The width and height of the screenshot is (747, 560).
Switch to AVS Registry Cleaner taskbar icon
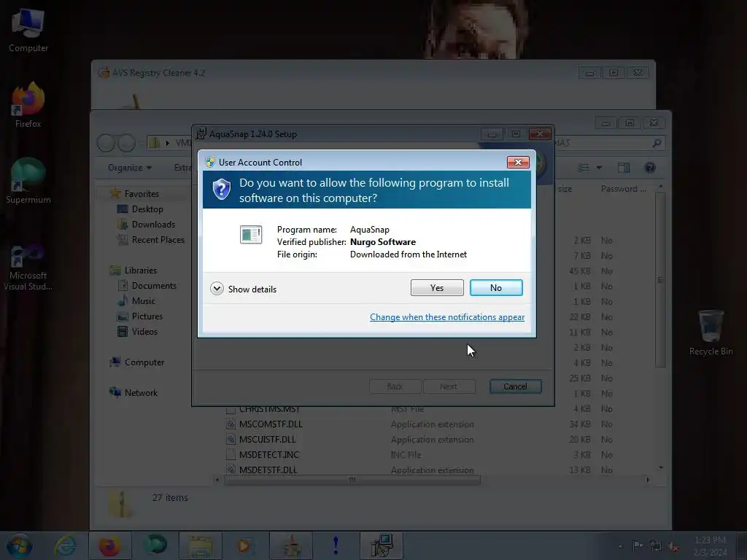pyautogui.click(x=291, y=545)
